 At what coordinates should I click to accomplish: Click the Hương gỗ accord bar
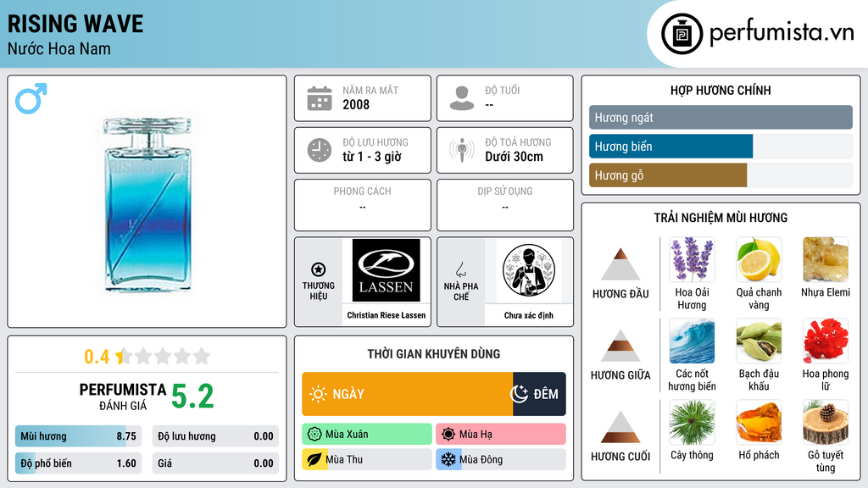(721, 175)
